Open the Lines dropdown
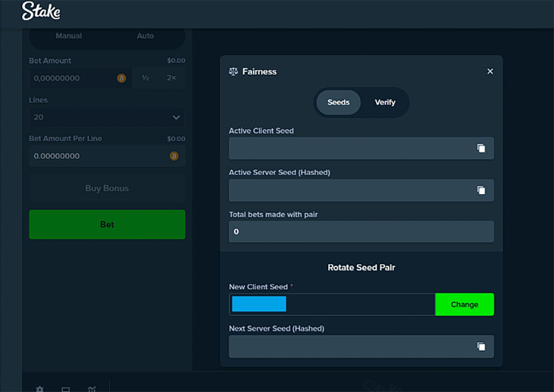The width and height of the screenshot is (554, 392). point(107,117)
